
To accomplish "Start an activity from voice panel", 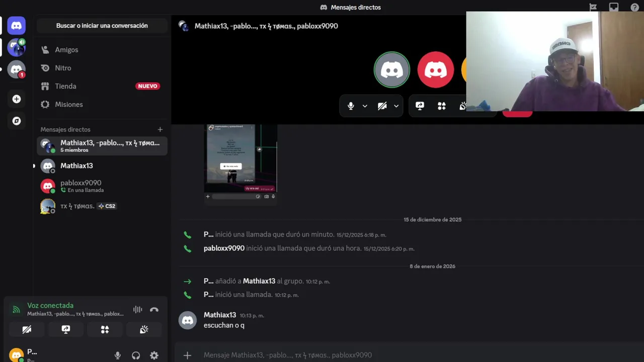I will pos(105,329).
